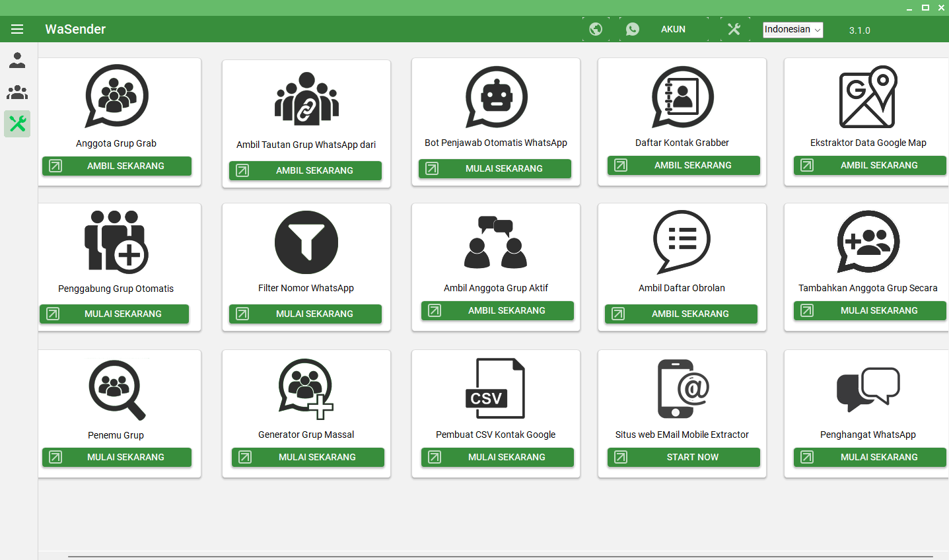
Task: Click the Bot Penjawab Otomatis robot icon
Action: coord(496,97)
